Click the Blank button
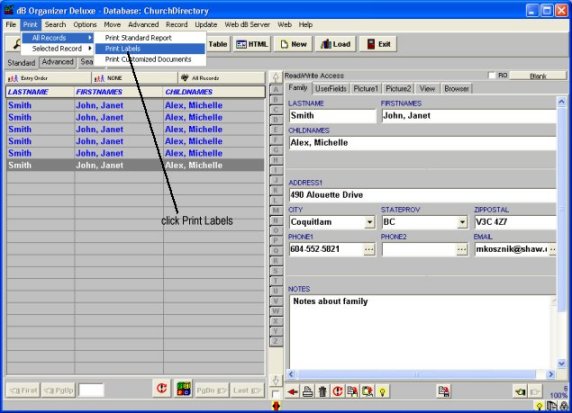 pyautogui.click(x=538, y=76)
